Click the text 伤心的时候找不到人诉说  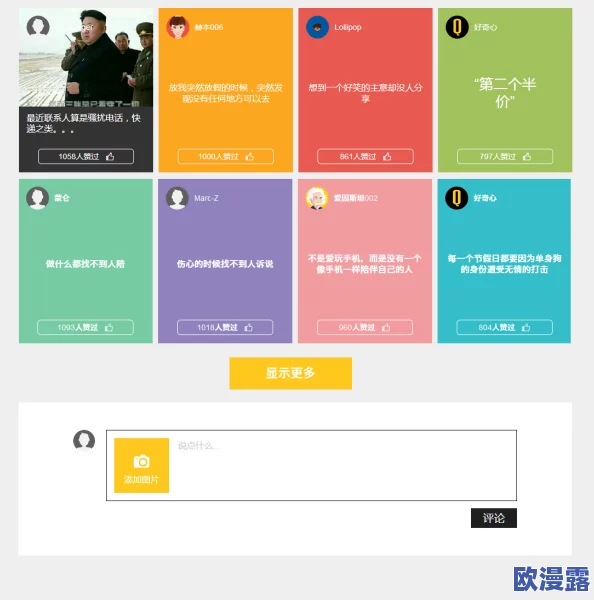225,264
